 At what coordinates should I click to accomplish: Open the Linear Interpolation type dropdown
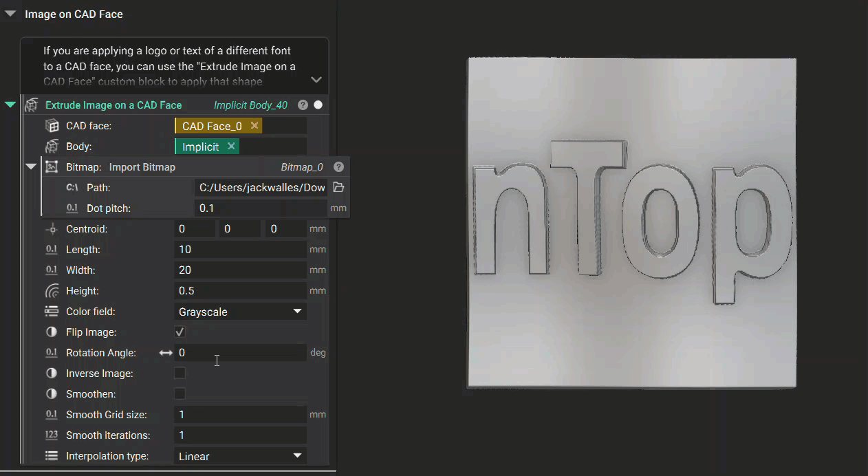(298, 455)
